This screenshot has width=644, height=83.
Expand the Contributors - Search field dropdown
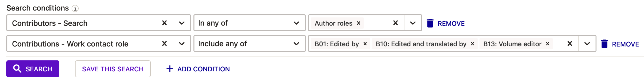pyautogui.click(x=182, y=23)
